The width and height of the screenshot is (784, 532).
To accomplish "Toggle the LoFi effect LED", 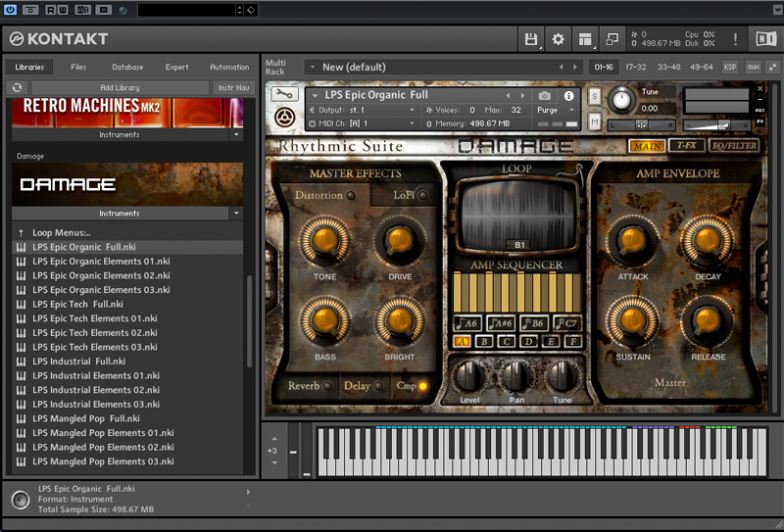I will pos(423,196).
